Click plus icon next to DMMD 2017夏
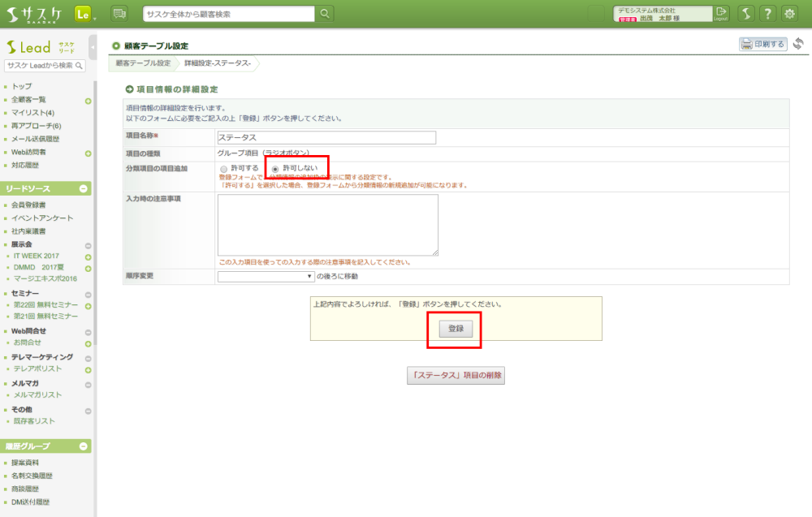This screenshot has height=517, width=812. (x=88, y=269)
